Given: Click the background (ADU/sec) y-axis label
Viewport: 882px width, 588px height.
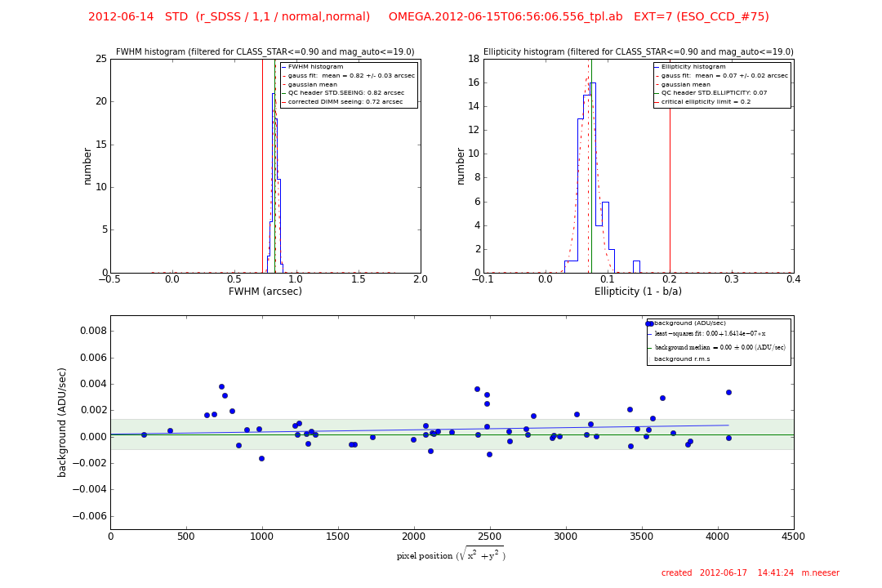Looking at the screenshot, I should (x=63, y=422).
